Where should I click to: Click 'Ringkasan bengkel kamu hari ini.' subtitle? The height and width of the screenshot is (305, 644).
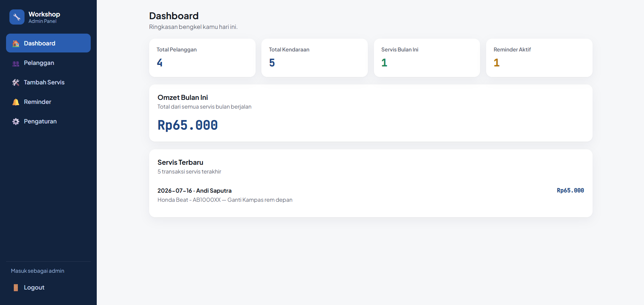click(193, 27)
